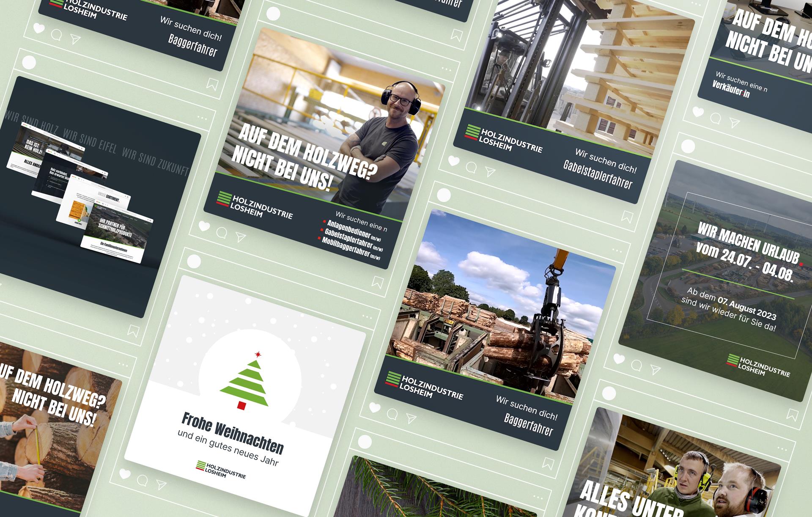Open three-dots menu of the Frohe Weihnachten post
Viewport: 812px width, 517px height.
click(367, 316)
